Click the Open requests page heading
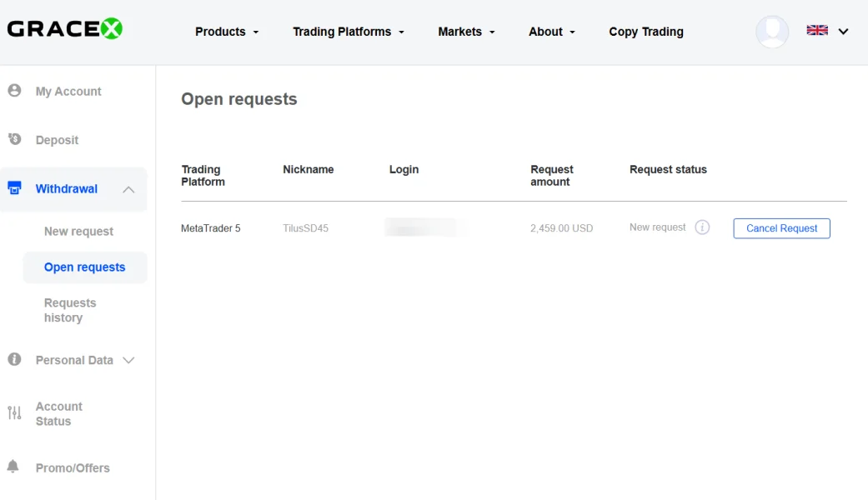The height and width of the screenshot is (500, 868). [239, 99]
